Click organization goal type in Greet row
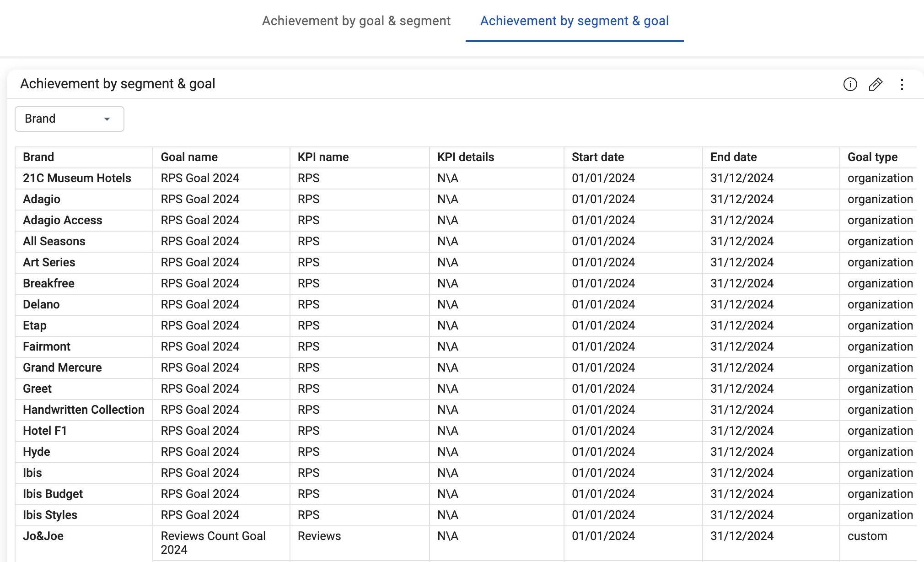The height and width of the screenshot is (562, 924). click(x=878, y=389)
